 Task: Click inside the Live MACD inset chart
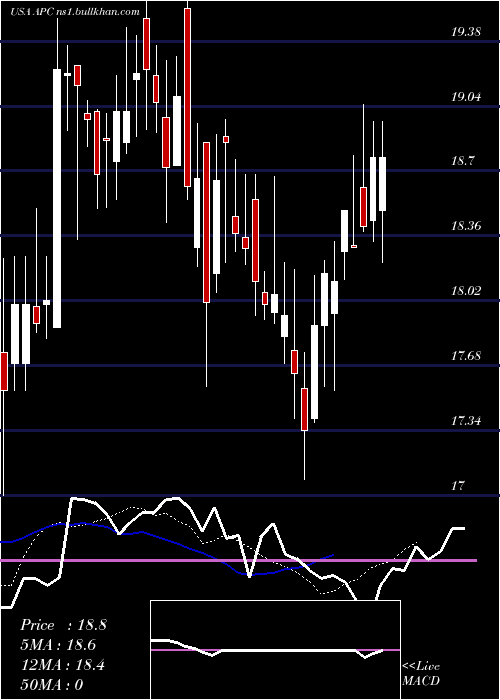click(x=275, y=650)
